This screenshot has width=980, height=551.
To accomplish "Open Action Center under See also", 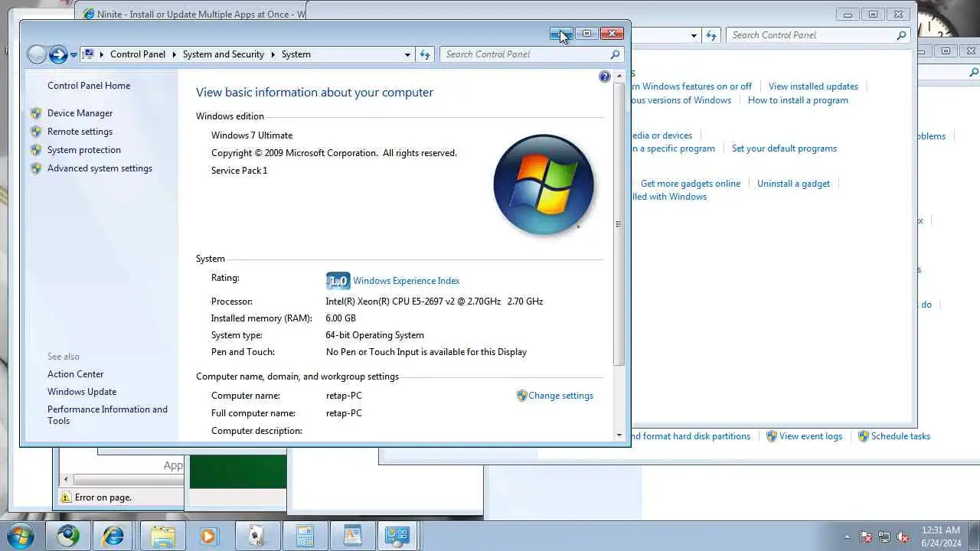I will tap(75, 374).
